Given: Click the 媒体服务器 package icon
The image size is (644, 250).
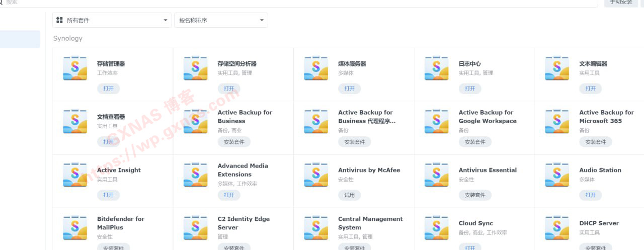Looking at the screenshot, I should click(x=316, y=68).
